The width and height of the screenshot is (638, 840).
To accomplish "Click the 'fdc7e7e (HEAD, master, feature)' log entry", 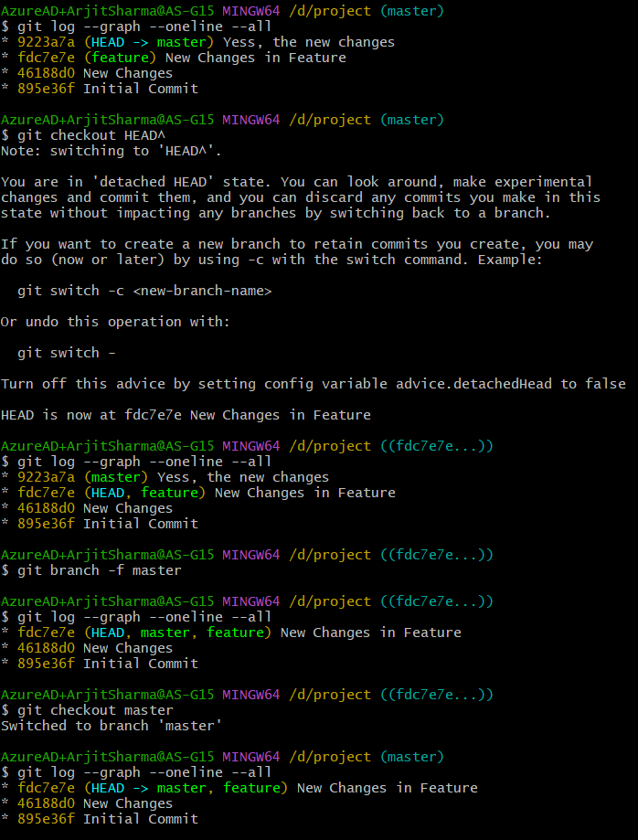I will [x=231, y=633].
